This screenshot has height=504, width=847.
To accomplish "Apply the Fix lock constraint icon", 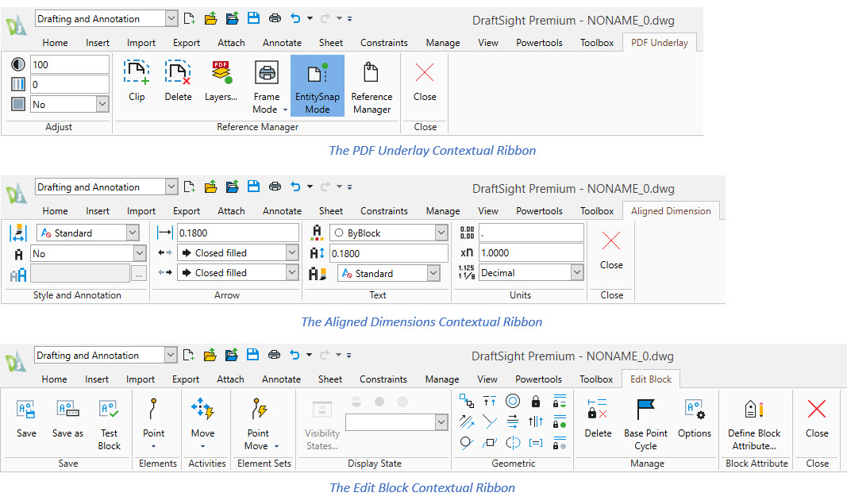I will tap(536, 402).
